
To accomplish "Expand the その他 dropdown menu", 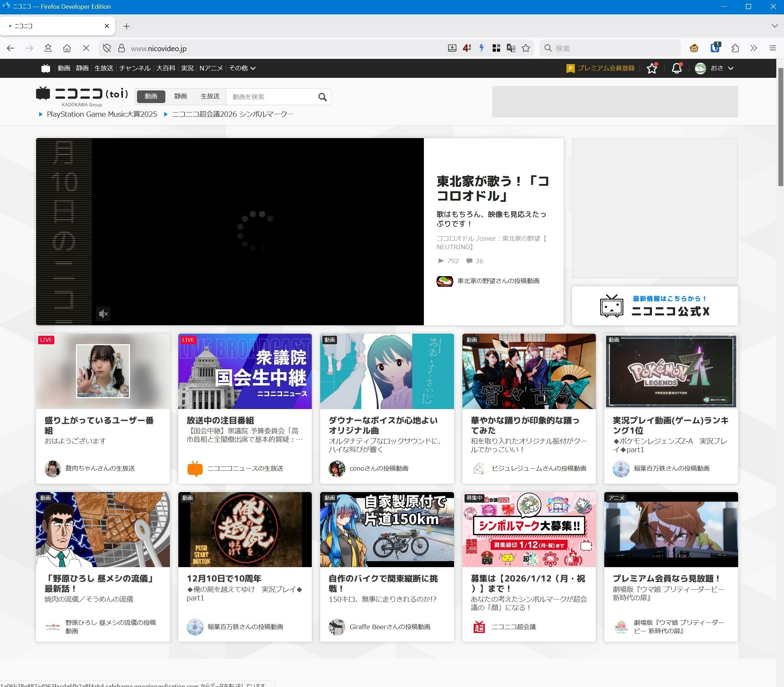I will click(x=242, y=68).
